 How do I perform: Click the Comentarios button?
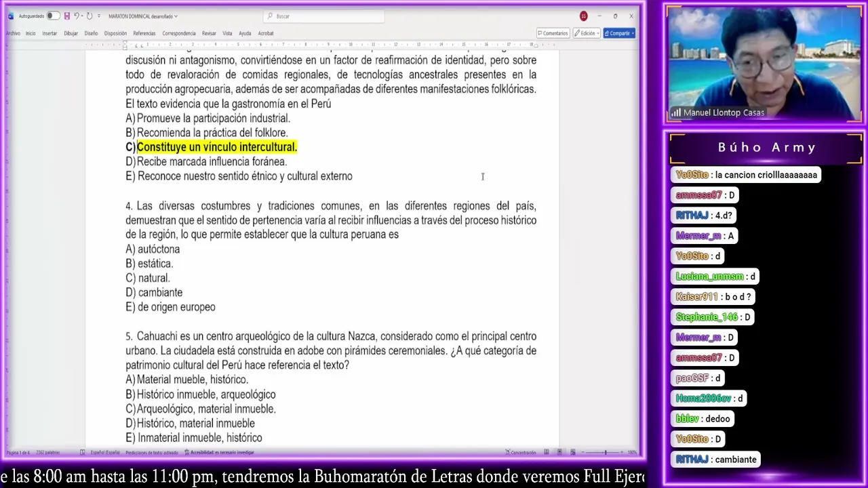(553, 33)
